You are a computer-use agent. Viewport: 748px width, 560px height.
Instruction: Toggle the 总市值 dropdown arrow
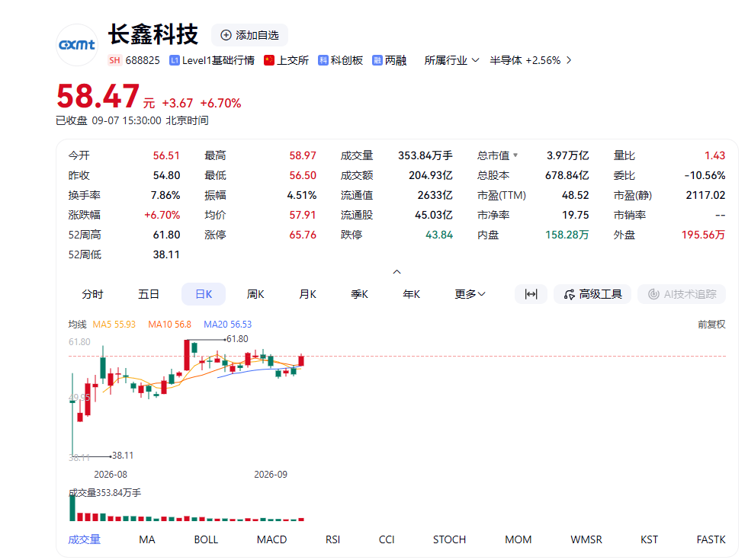(515, 155)
